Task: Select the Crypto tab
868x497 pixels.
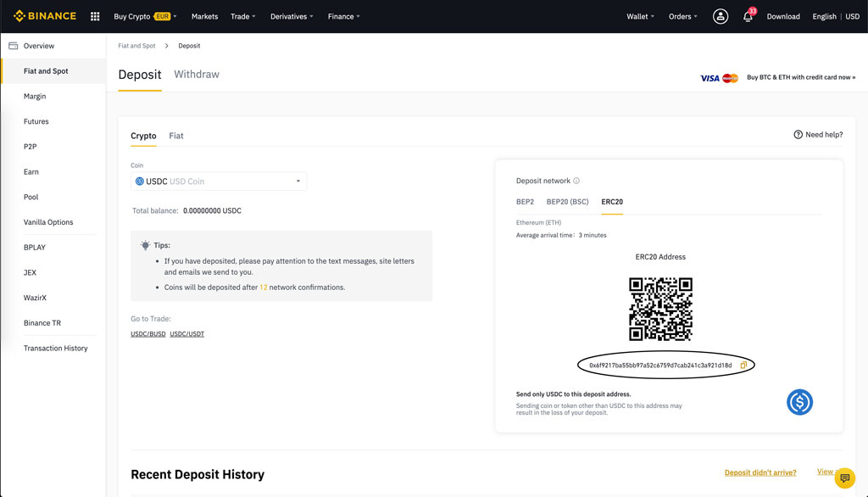Action: [143, 136]
